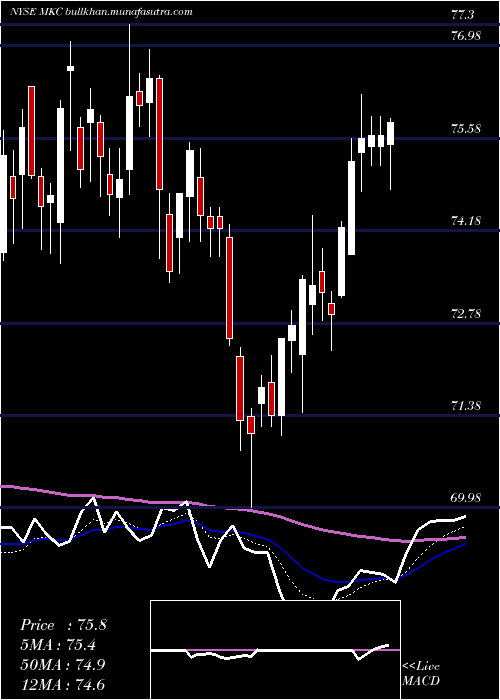This screenshot has height=700, width=500.
Task: Select the 75.58 price level label
Action: pos(466,129)
